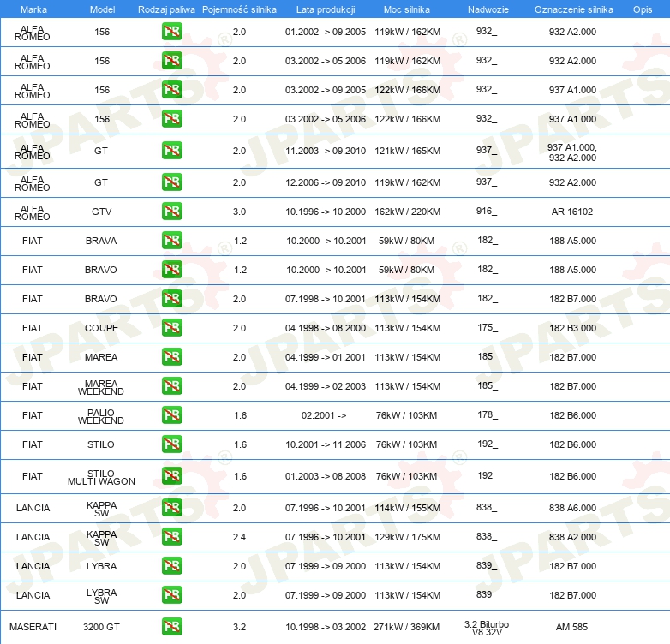This screenshot has width=670, height=644.
Task: Click the power value 162kW / 220KM
Action: pos(408,212)
